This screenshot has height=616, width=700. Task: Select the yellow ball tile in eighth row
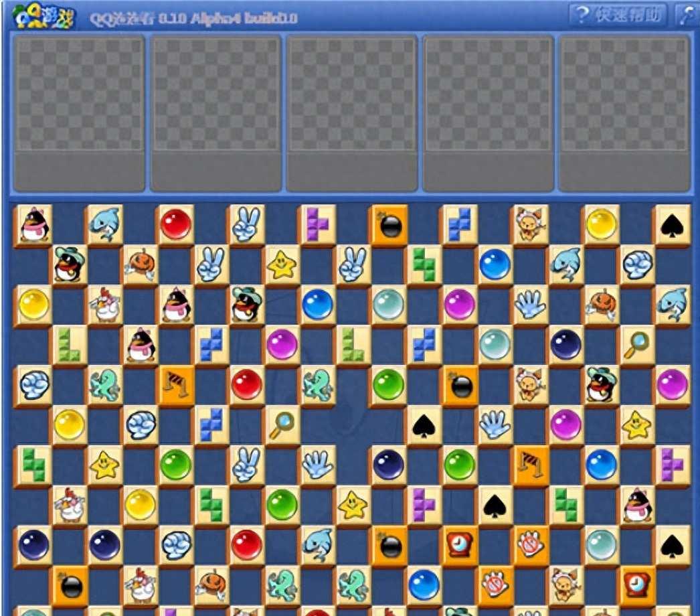(141, 506)
